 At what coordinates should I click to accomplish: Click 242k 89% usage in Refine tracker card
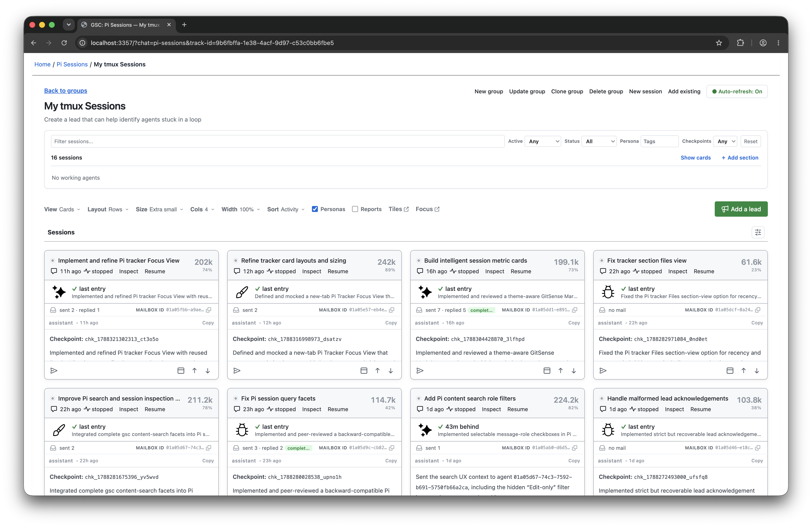click(x=386, y=265)
